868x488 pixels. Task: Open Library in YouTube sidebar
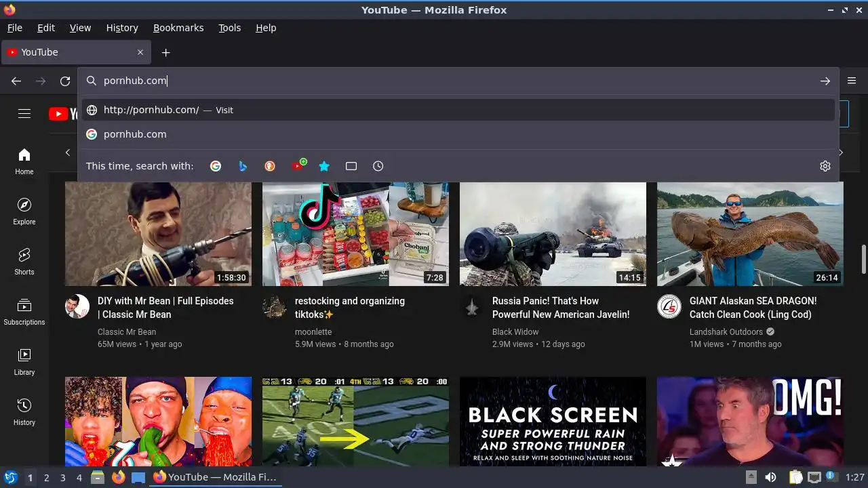24,362
